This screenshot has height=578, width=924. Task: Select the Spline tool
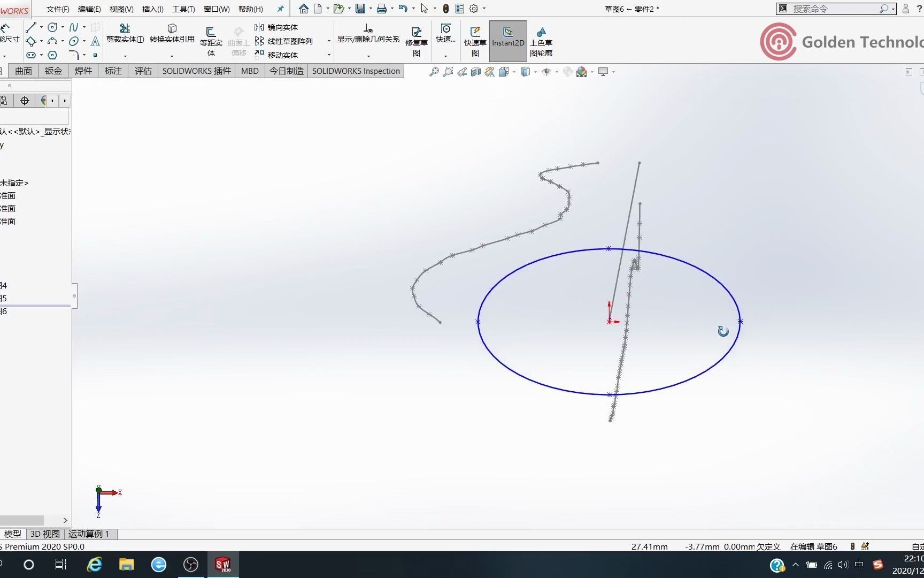tap(74, 27)
